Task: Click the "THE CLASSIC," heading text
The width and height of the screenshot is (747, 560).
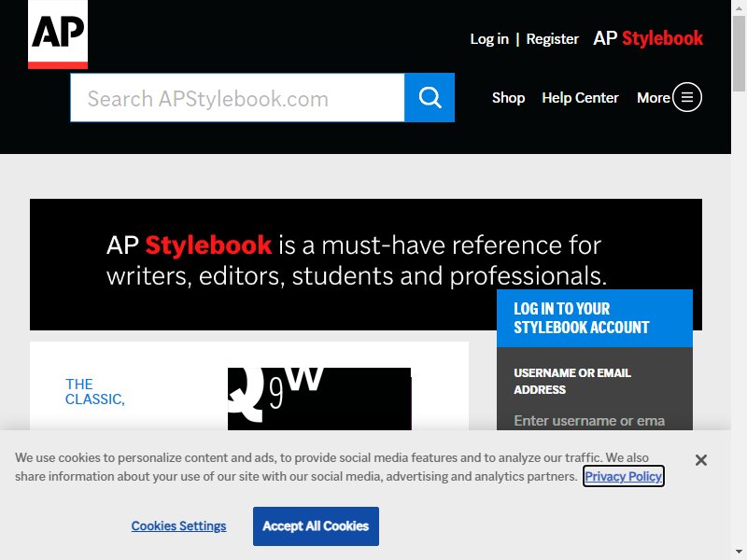Action: pos(95,391)
